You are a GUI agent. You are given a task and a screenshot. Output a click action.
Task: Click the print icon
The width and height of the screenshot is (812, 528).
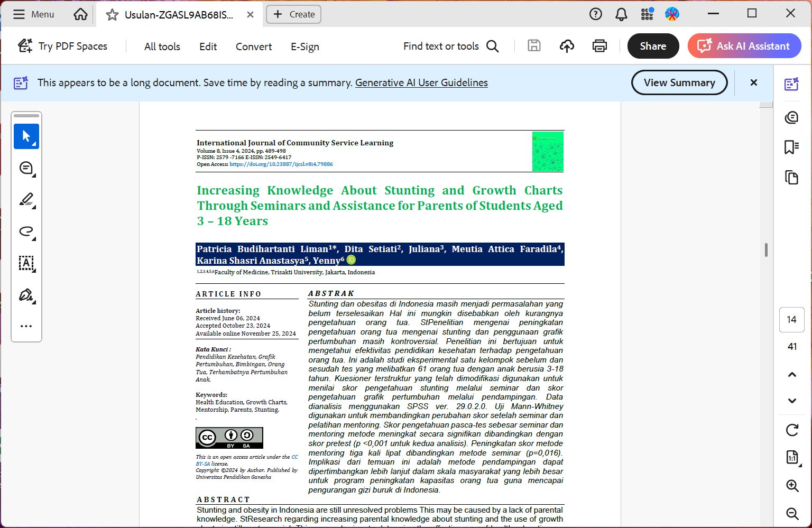click(599, 47)
